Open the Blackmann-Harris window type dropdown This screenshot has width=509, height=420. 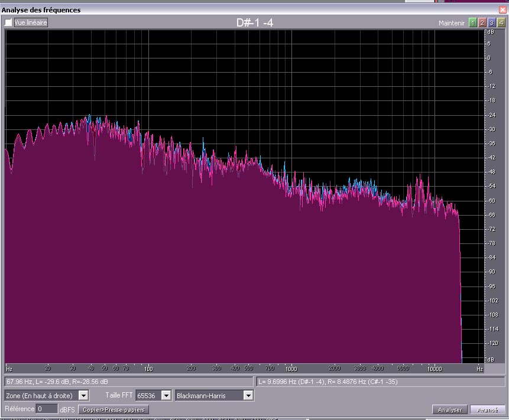[248, 395]
